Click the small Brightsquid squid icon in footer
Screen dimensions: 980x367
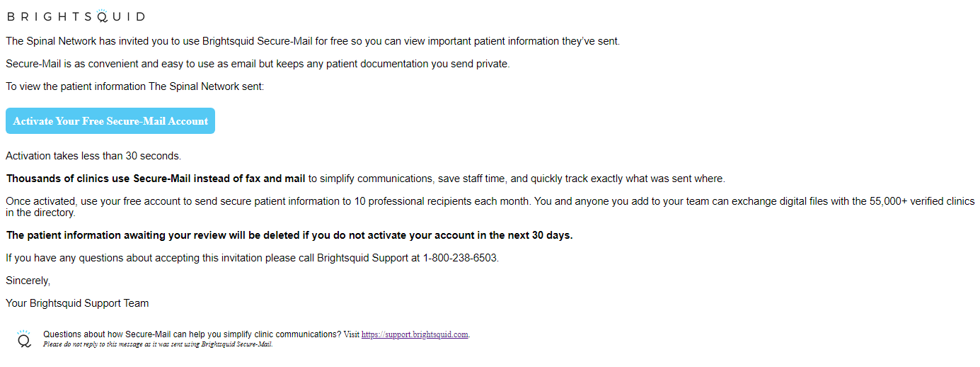24,339
